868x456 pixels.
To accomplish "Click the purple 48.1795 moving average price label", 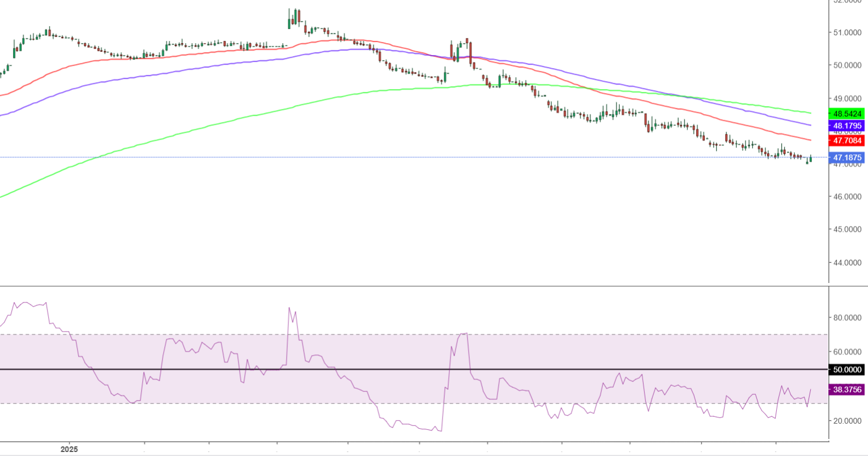I will click(x=846, y=126).
